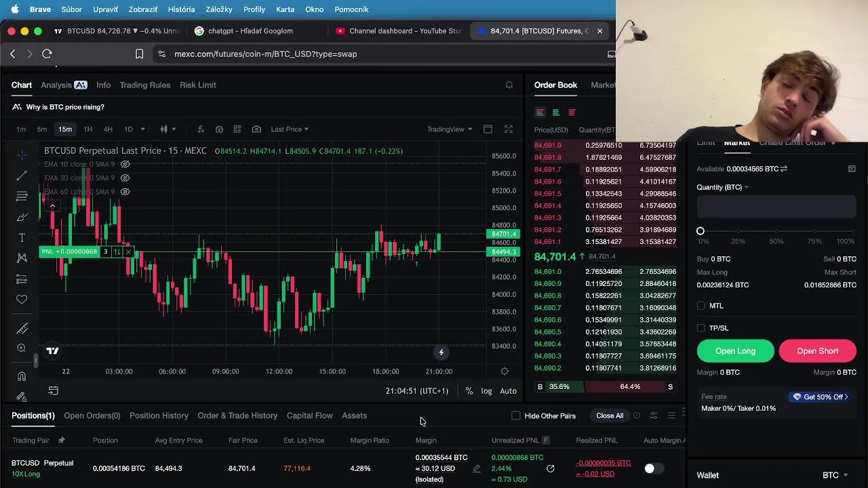This screenshot has height=488, width=868.
Task: Switch to Open Orders(0) tab
Action: point(92,415)
